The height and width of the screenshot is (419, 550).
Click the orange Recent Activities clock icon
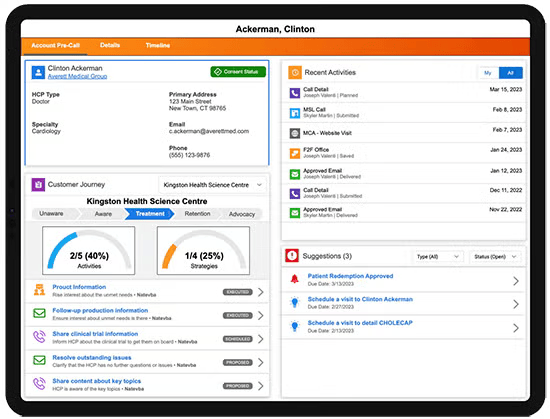point(295,73)
